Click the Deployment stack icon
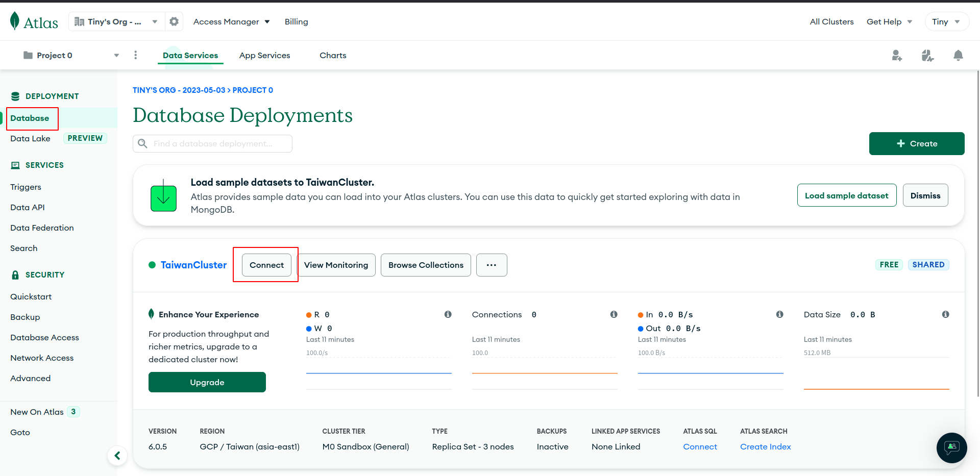Image resolution: width=980 pixels, height=476 pixels. (15, 96)
